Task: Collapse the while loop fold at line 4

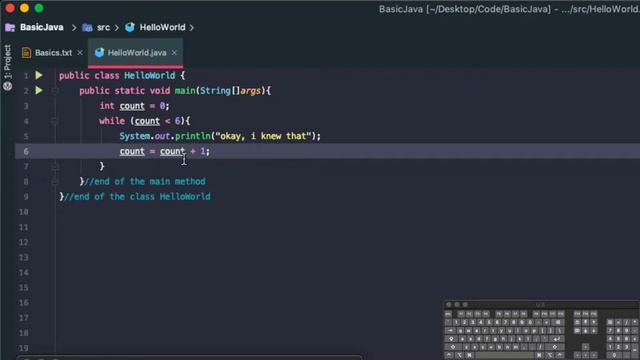Action: (55, 121)
